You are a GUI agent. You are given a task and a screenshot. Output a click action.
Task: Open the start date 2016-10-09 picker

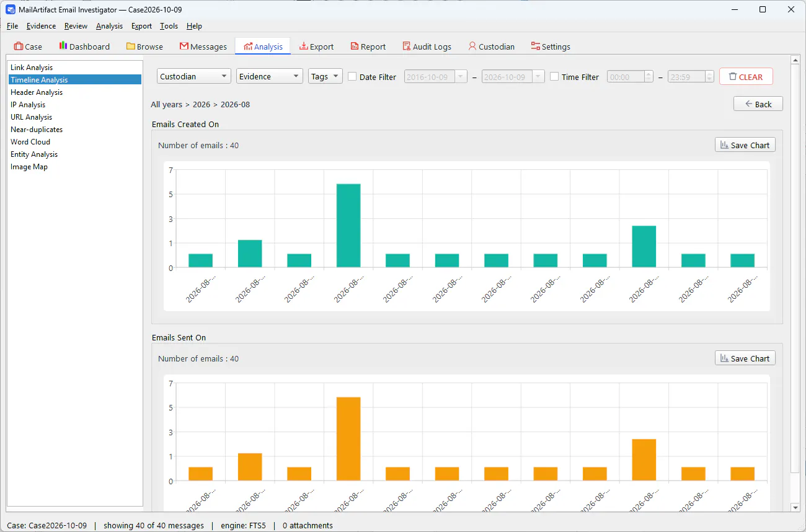[436, 77]
